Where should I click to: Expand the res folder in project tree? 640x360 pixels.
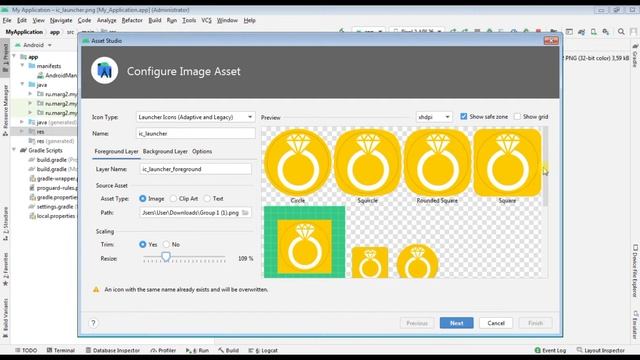point(23,131)
